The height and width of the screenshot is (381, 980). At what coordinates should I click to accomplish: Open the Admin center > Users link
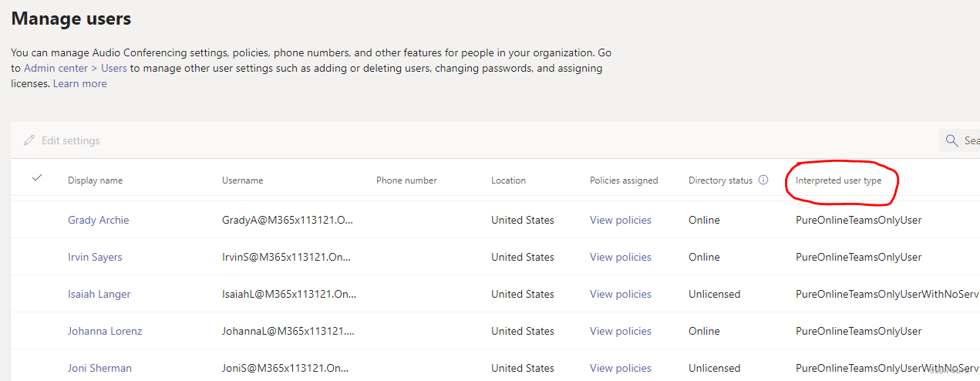[x=76, y=68]
